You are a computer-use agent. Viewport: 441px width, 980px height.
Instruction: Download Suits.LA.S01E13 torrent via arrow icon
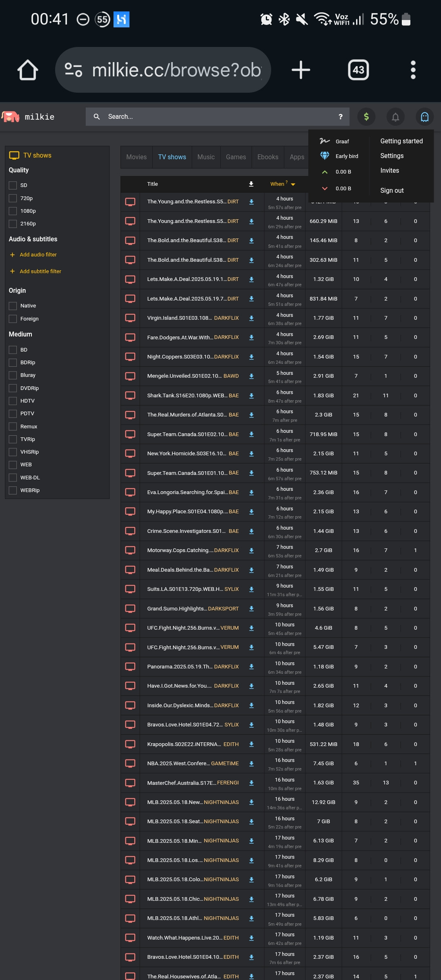[252, 589]
